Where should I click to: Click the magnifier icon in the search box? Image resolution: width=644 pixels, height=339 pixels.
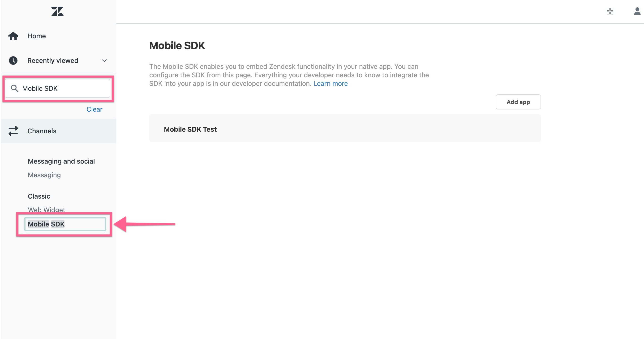point(14,88)
